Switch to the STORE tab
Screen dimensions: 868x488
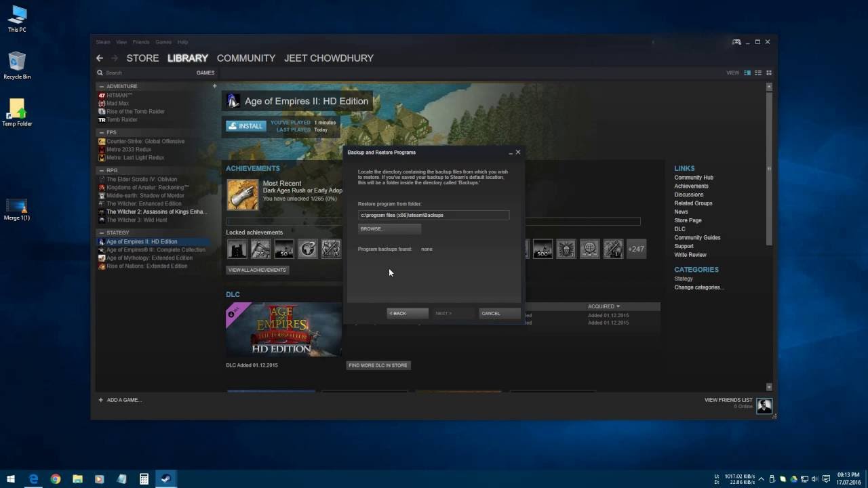tap(142, 58)
